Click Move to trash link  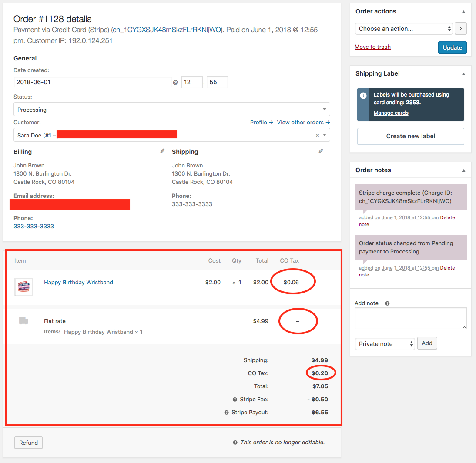tap(372, 47)
